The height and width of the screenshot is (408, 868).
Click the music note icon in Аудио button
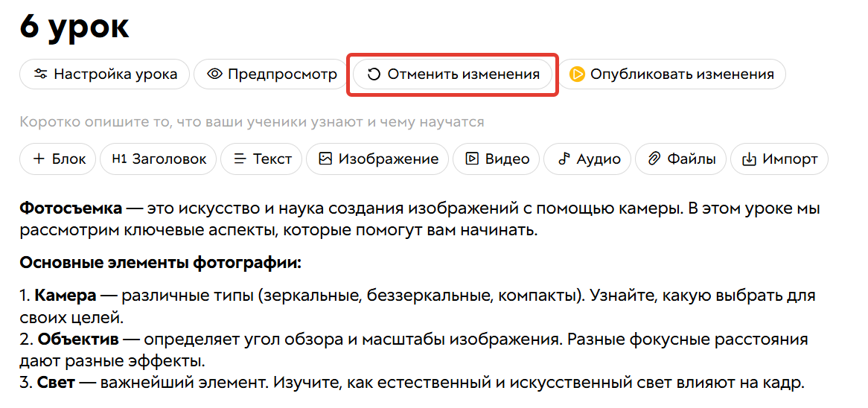564,159
